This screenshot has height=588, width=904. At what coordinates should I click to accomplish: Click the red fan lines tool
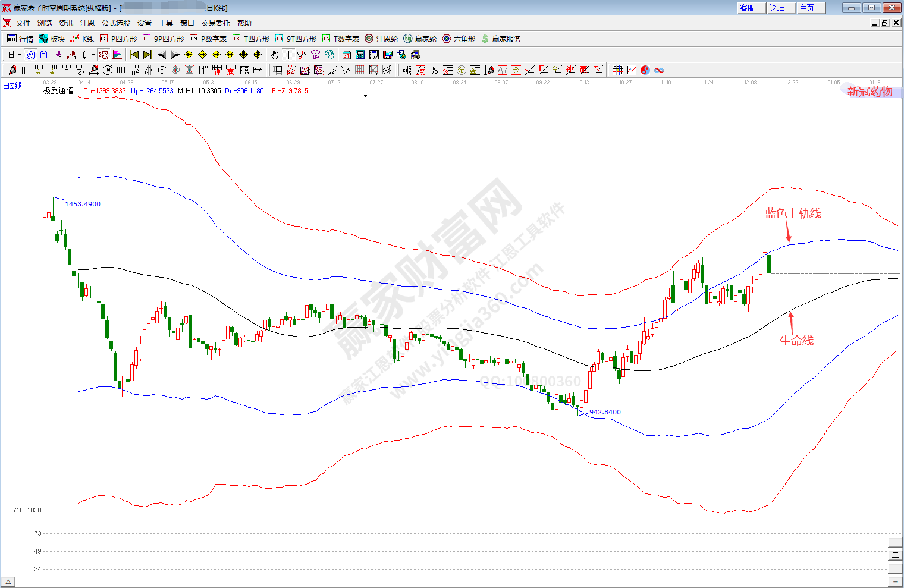click(x=291, y=70)
